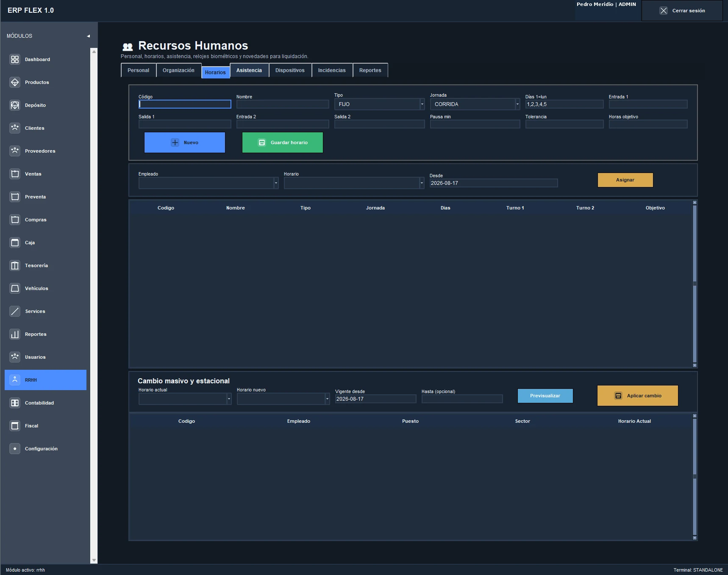Open the Contabilidad module icon
Image resolution: width=728 pixels, height=575 pixels.
(15, 403)
